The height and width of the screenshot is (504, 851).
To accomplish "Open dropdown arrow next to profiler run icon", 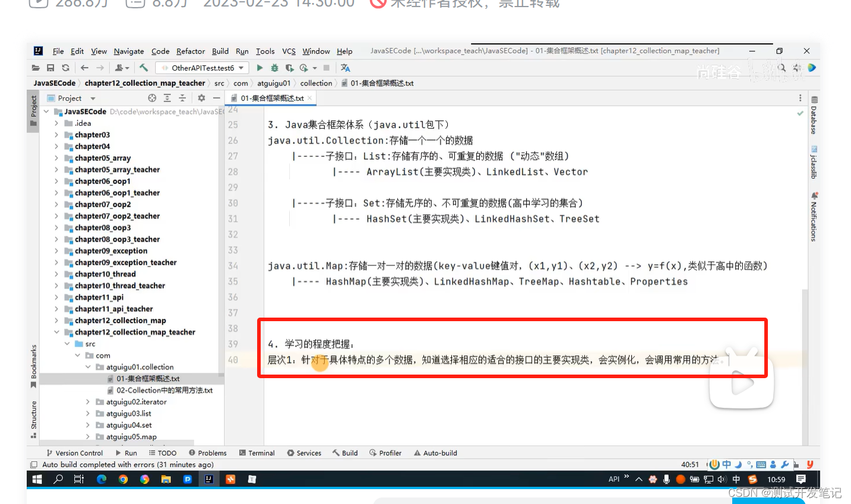I will [315, 68].
